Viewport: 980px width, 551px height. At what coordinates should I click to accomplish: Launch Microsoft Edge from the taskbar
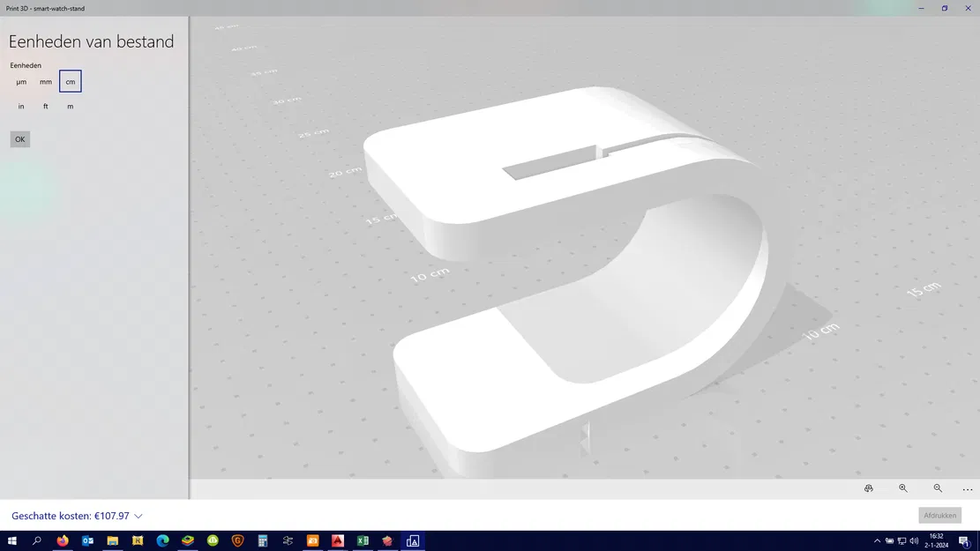point(162,541)
